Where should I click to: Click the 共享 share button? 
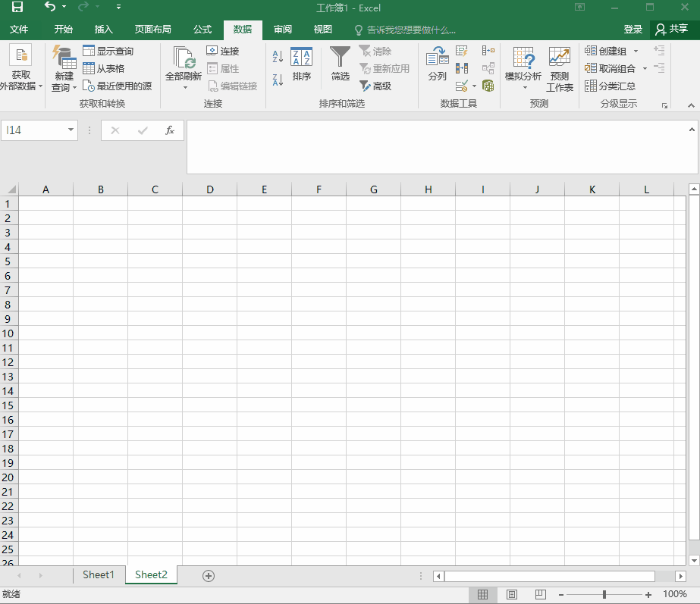[x=671, y=30]
